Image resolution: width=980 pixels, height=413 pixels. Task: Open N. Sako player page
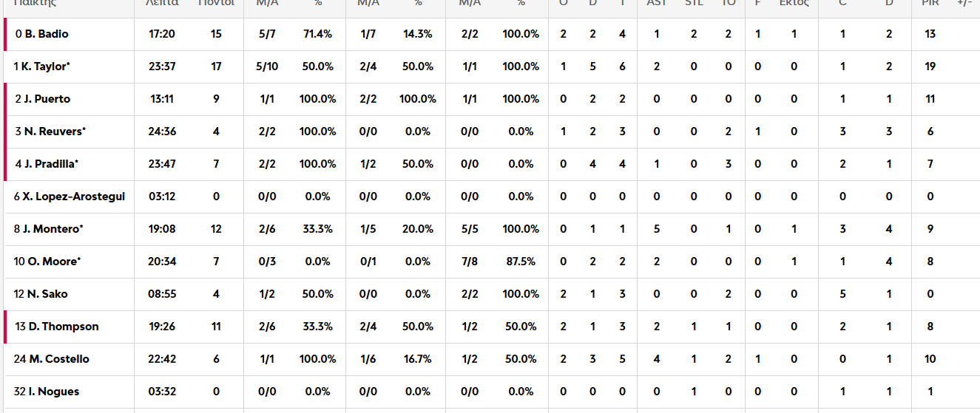(47, 294)
